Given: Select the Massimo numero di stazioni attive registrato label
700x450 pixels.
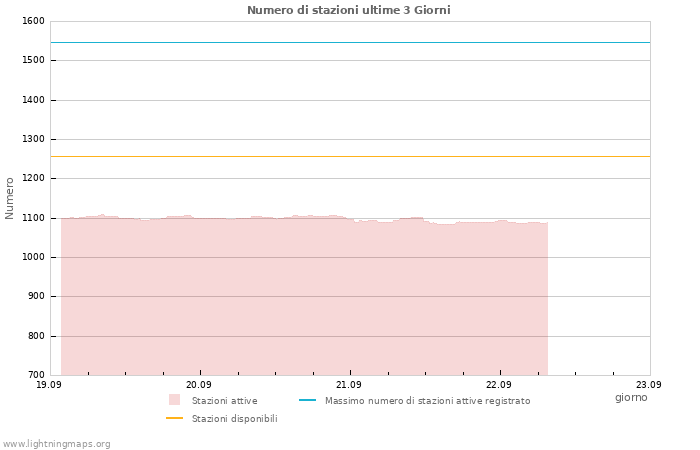Looking at the screenshot, I should tap(428, 401).
